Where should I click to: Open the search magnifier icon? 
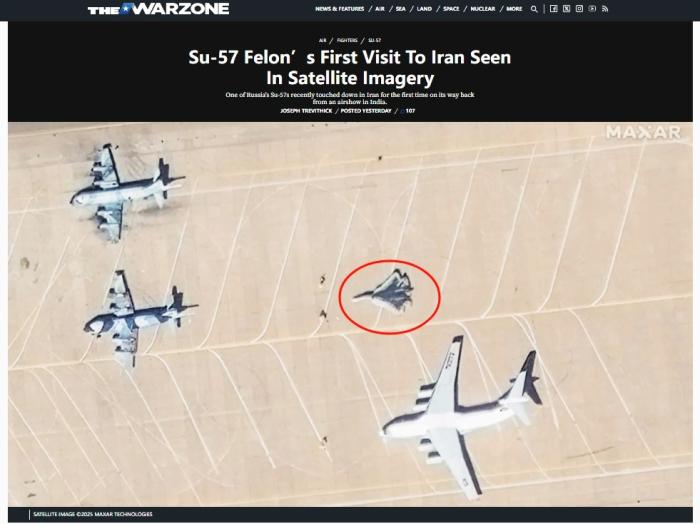click(x=534, y=9)
